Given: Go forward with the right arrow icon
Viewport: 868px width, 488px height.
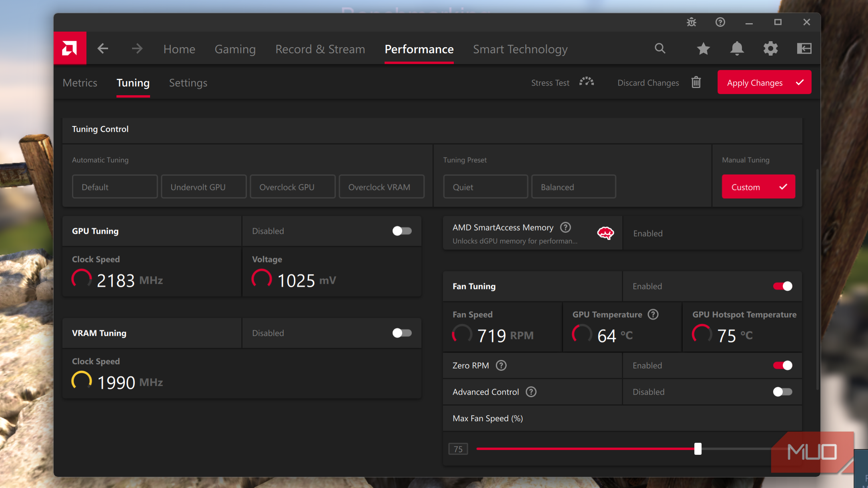Looking at the screenshot, I should [x=137, y=49].
